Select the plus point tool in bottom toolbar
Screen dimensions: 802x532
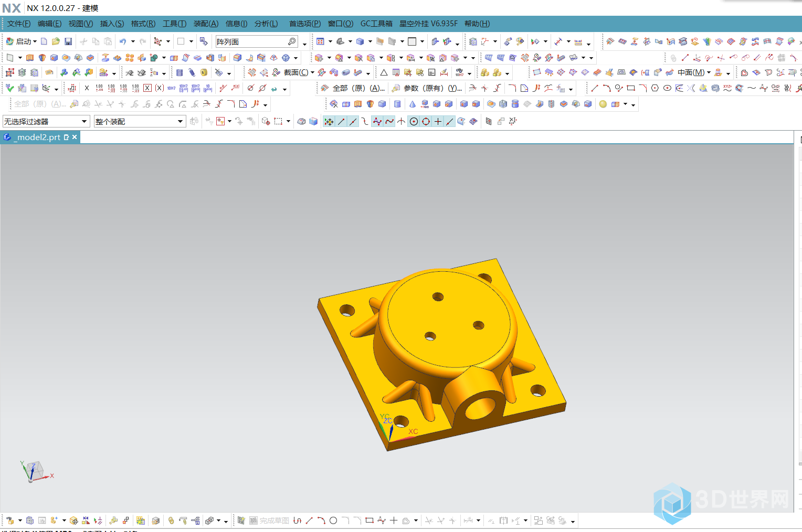point(393,520)
